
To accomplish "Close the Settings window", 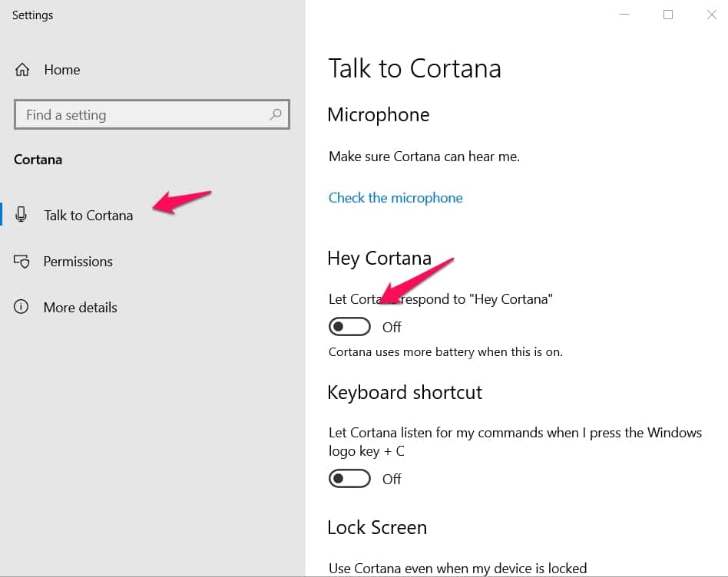I will [711, 15].
